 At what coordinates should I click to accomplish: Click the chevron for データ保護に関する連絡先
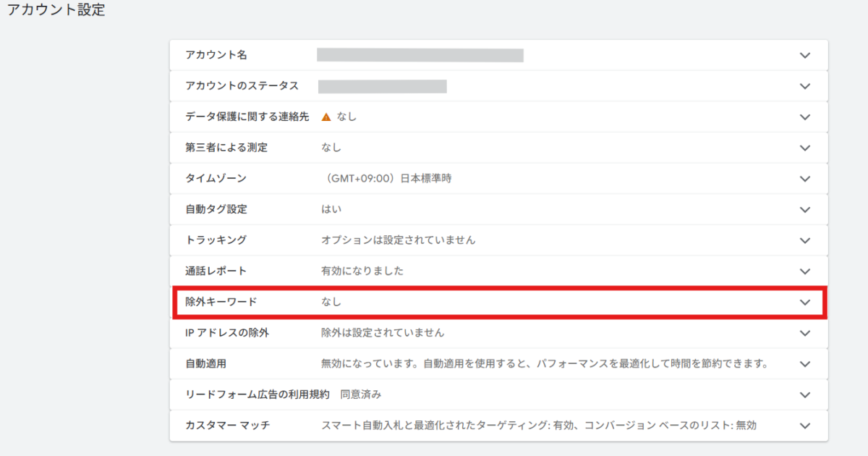[x=805, y=117]
